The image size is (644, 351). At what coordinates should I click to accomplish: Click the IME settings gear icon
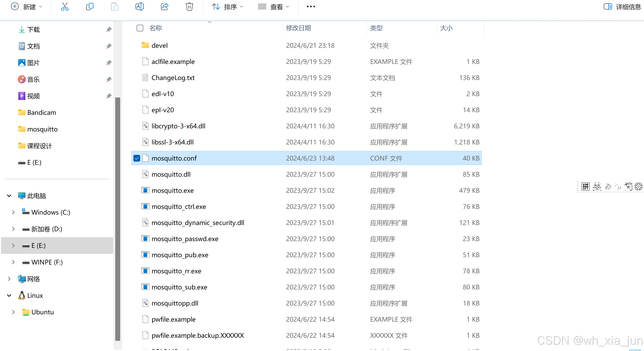click(x=638, y=186)
